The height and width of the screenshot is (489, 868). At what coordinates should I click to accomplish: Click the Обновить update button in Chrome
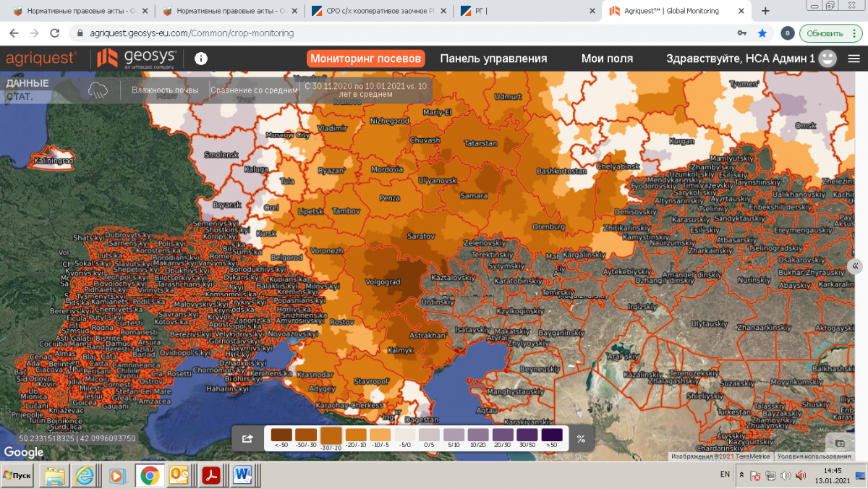pos(825,33)
